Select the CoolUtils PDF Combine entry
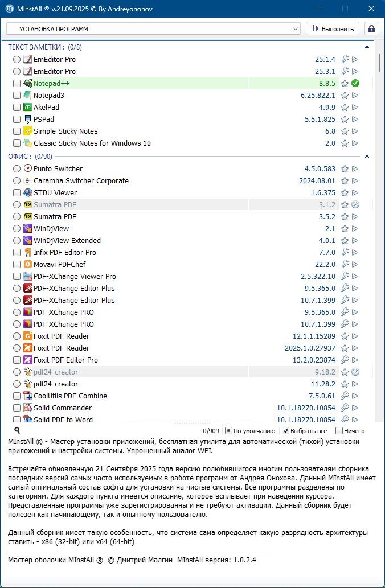 [70, 396]
